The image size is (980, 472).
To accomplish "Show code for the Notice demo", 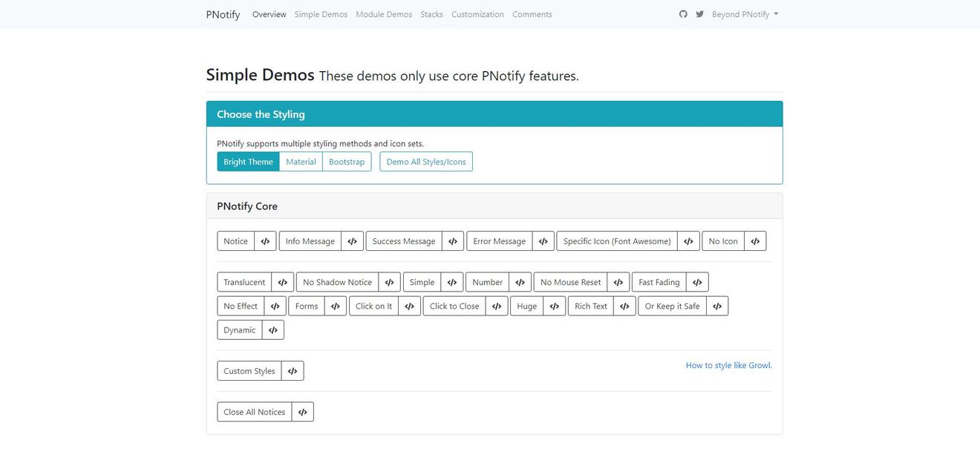I will pos(265,241).
